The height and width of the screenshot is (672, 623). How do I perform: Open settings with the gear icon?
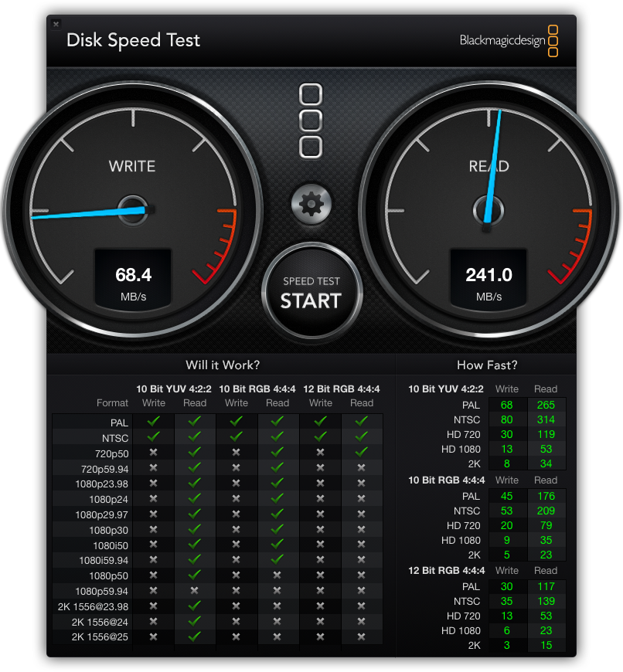pos(311,205)
